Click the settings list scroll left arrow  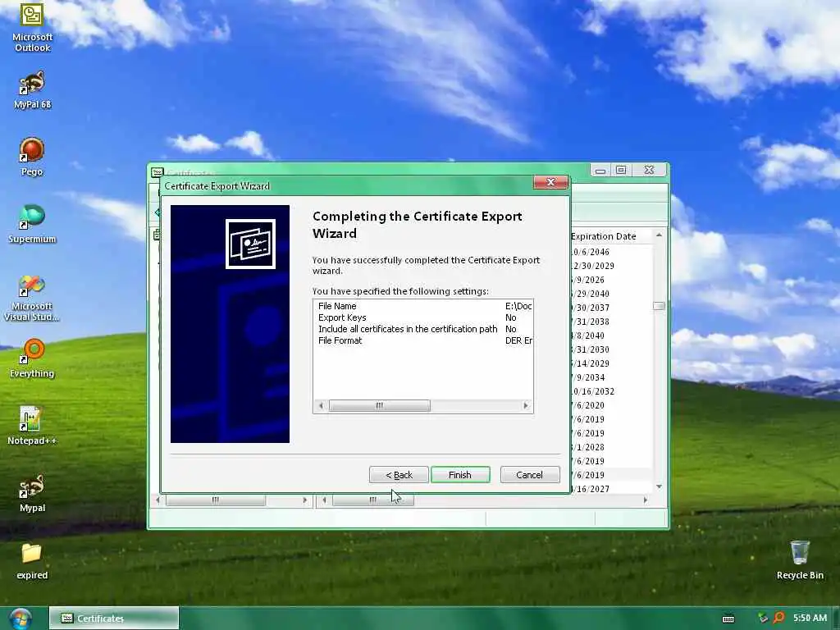point(321,405)
